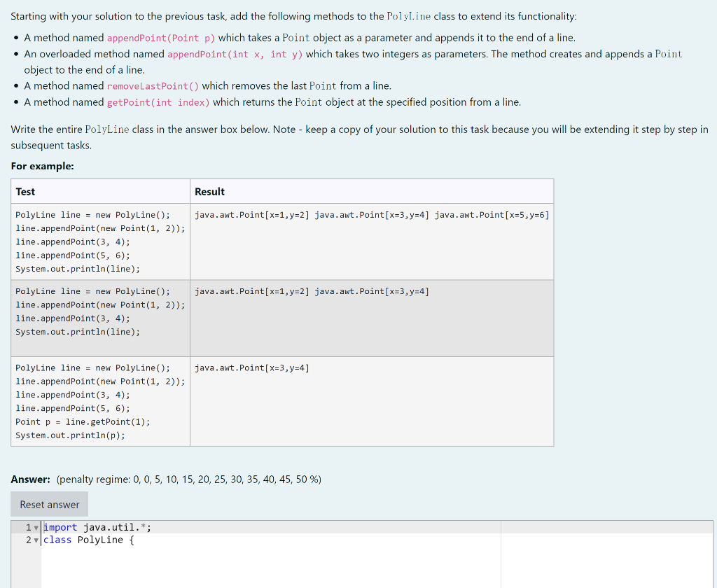Select the Answer label above the editor
The height and width of the screenshot is (588, 717).
pos(28,479)
